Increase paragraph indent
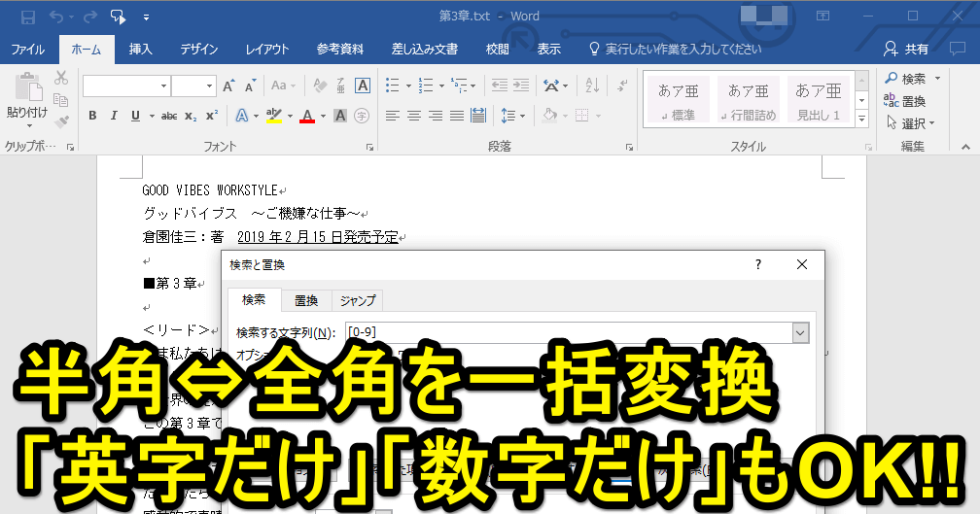The height and width of the screenshot is (514, 980). click(x=521, y=86)
